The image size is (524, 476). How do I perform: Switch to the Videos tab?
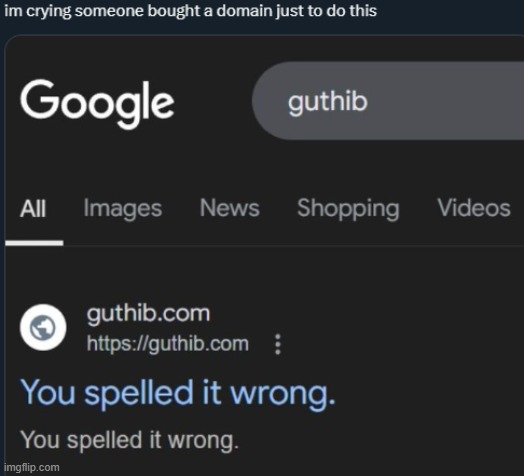[474, 208]
